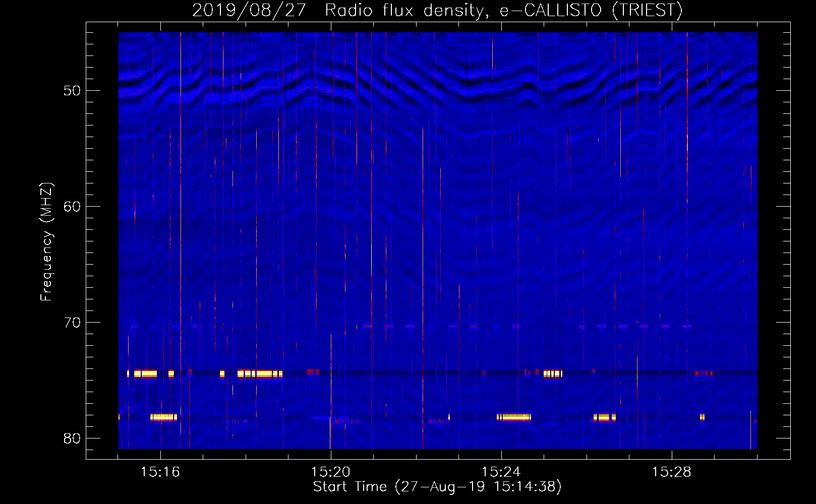Click the '15:16' time tick label
The height and width of the screenshot is (504, 816).
pyautogui.click(x=160, y=472)
